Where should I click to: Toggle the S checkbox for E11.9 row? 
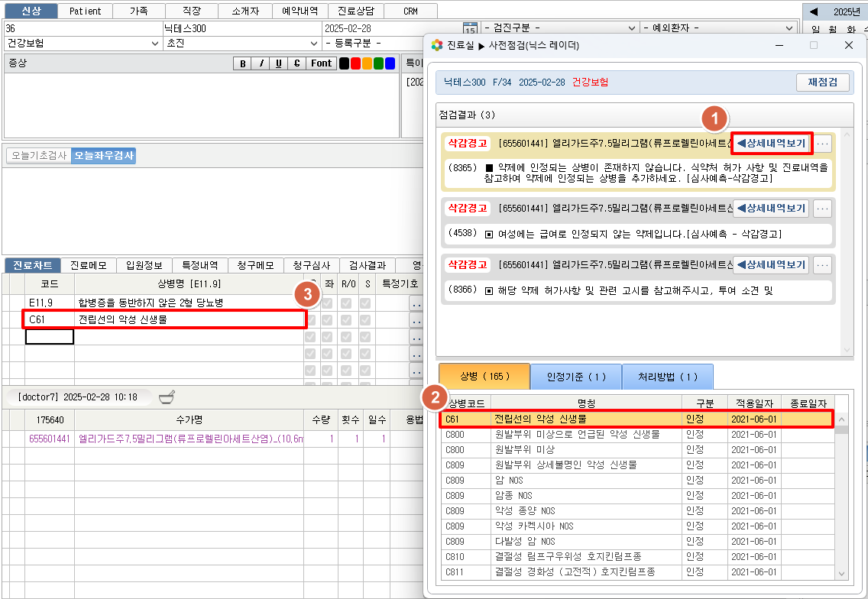click(x=366, y=303)
